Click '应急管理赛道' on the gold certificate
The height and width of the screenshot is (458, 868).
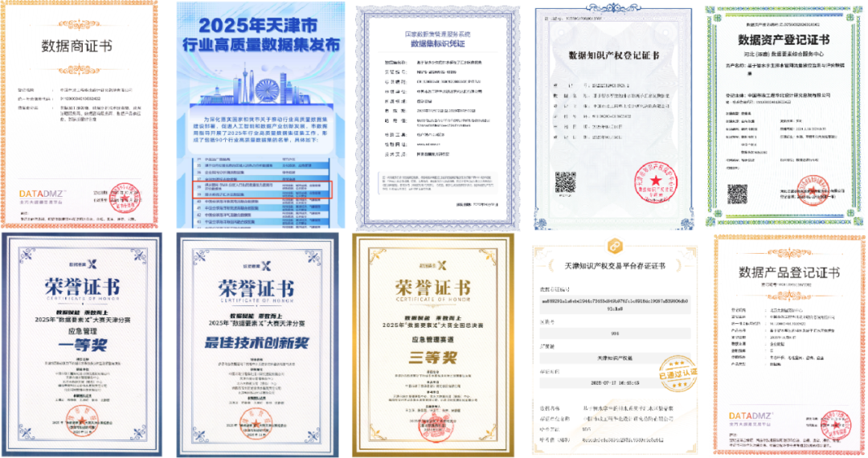click(432, 340)
